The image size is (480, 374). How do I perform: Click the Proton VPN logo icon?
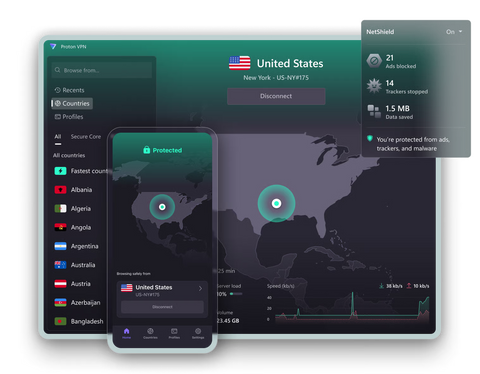click(53, 46)
